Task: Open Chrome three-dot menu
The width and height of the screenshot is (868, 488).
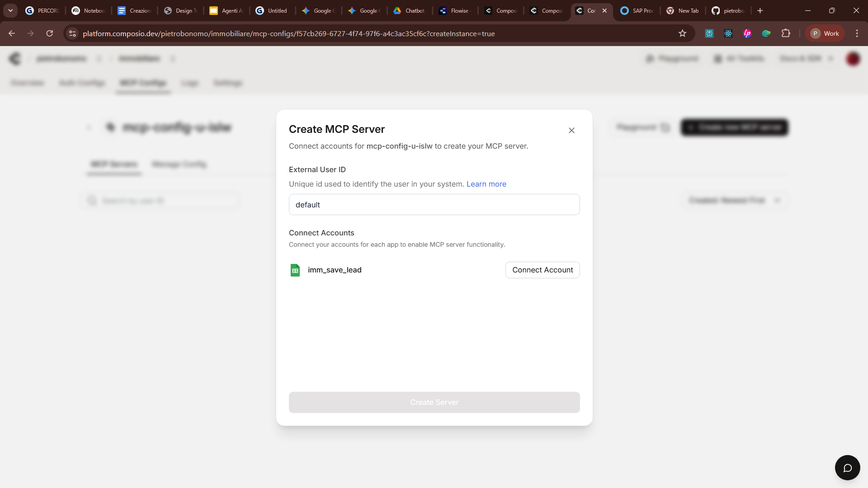Action: coord(857,33)
